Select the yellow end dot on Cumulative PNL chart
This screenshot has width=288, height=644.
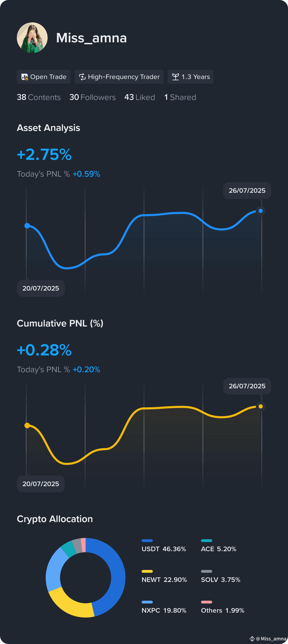261,406
